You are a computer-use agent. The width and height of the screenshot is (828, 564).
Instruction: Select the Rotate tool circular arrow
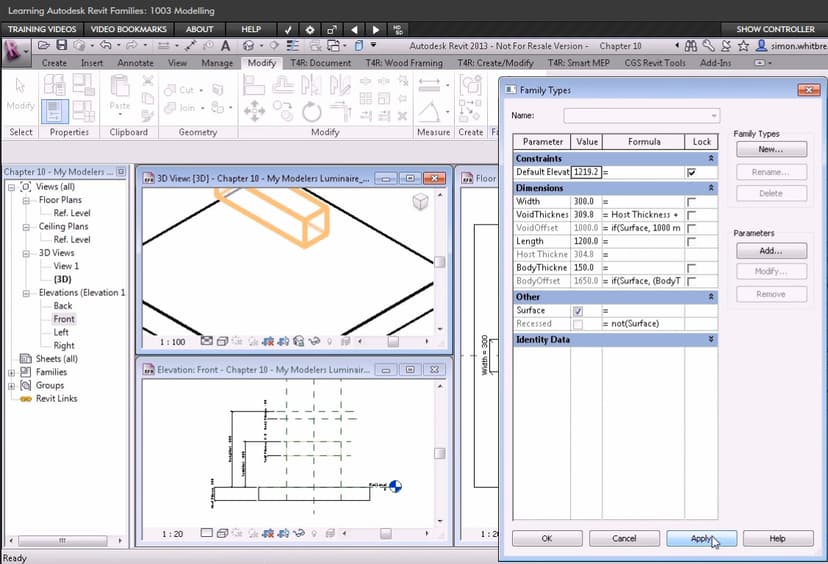tap(312, 112)
